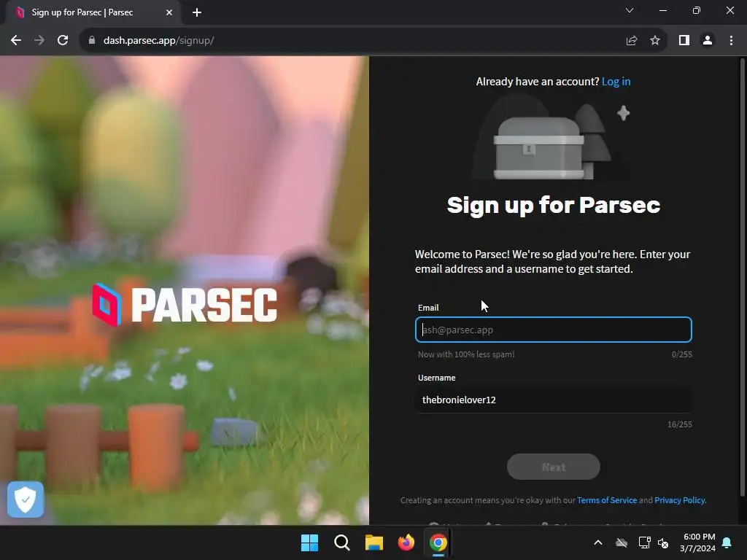Viewport: 747px width, 560px height.
Task: Click the OneDrive cloud tray icon
Action: [622, 542]
